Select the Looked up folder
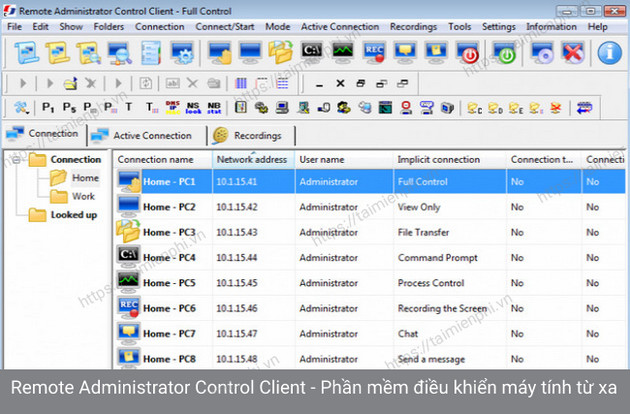The image size is (630, 414). point(74,215)
